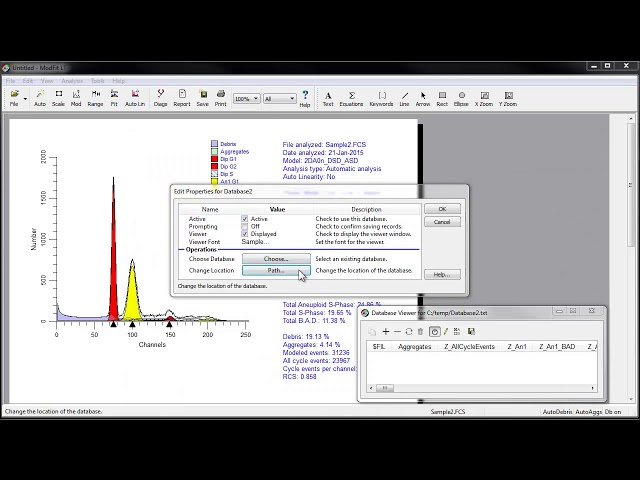
Task: Select the Keywords tool
Action: pyautogui.click(x=381, y=99)
